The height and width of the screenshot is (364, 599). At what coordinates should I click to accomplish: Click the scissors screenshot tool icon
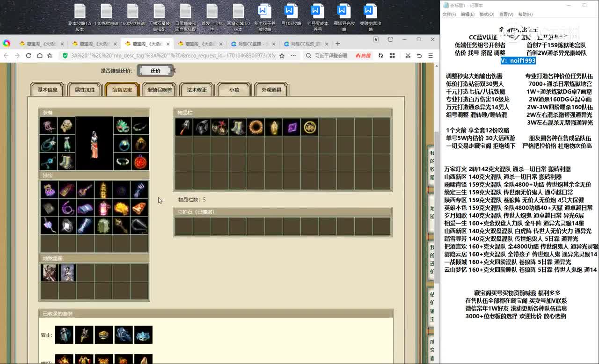click(408, 56)
